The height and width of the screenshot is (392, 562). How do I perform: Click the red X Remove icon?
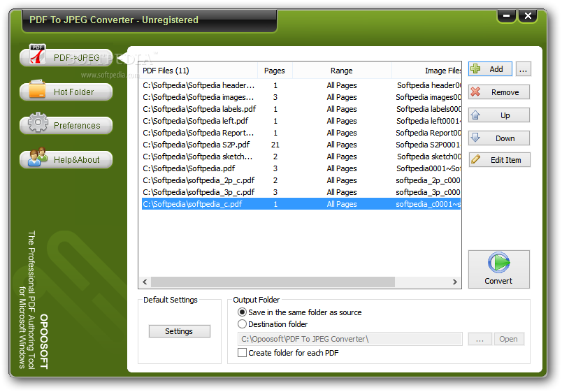(475, 92)
